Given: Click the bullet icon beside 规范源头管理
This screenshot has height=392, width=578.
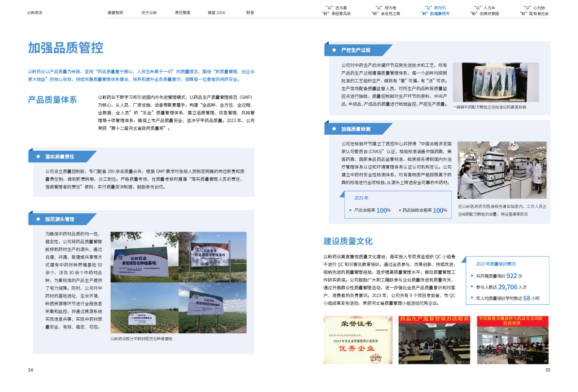Looking at the screenshot, I should [38, 219].
